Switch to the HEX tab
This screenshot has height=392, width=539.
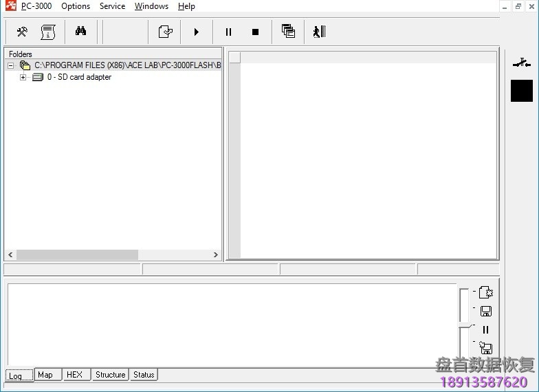(74, 375)
